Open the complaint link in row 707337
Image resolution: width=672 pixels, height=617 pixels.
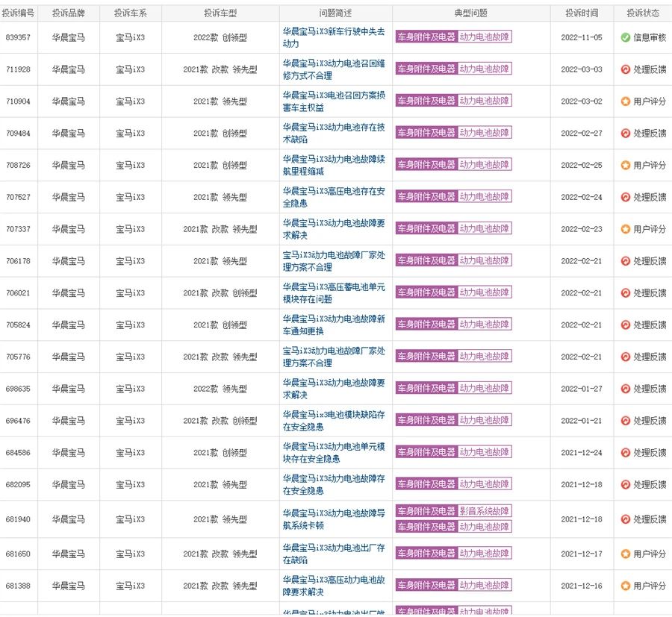(x=334, y=229)
